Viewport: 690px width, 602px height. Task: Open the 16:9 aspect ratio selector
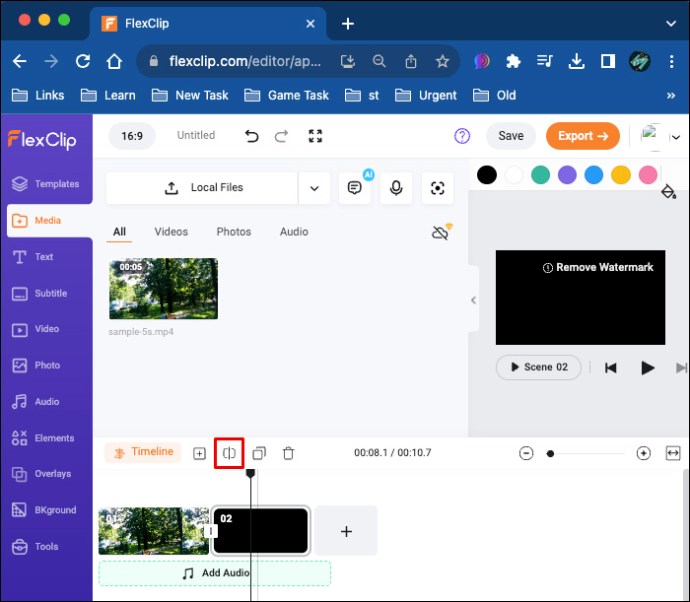tap(133, 136)
